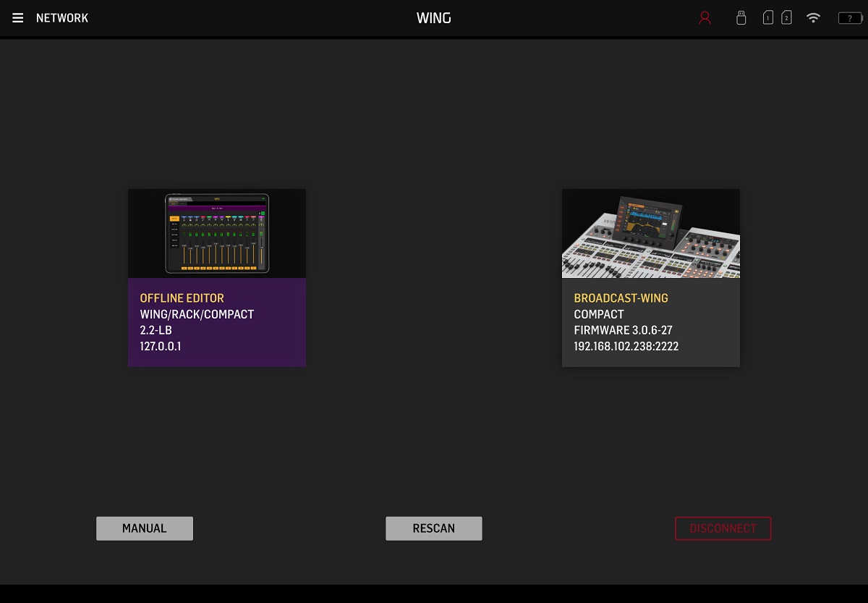Open the Broadcast-Wing console thumbnail
This screenshot has width=868, height=603.
[651, 233]
